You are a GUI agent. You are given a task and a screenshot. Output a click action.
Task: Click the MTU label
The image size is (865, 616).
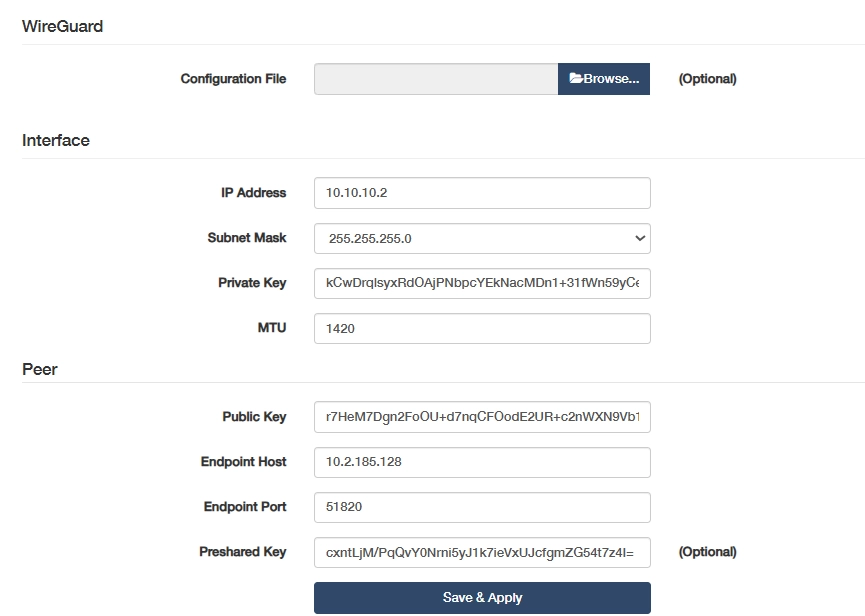271,328
